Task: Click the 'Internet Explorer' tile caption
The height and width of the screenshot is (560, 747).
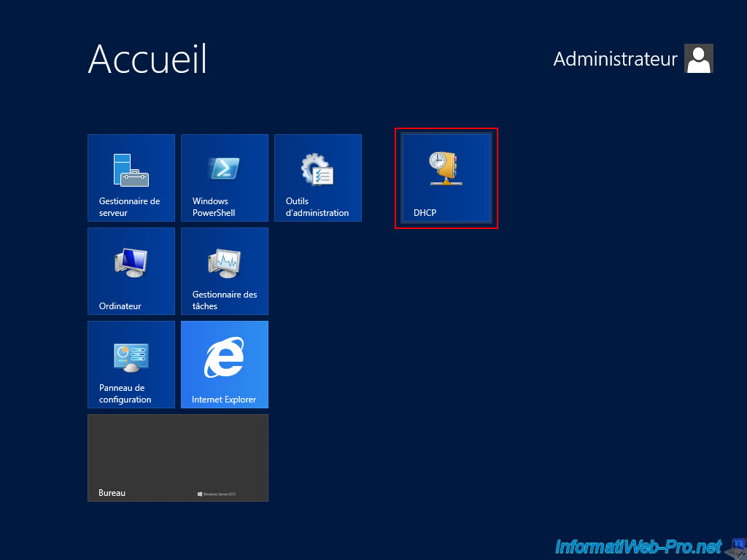Action: click(224, 400)
